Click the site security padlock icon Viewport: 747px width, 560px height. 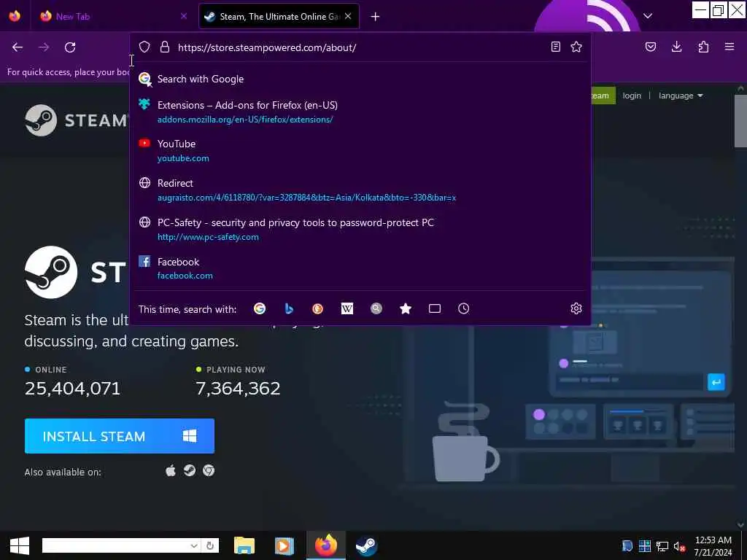pyautogui.click(x=165, y=47)
